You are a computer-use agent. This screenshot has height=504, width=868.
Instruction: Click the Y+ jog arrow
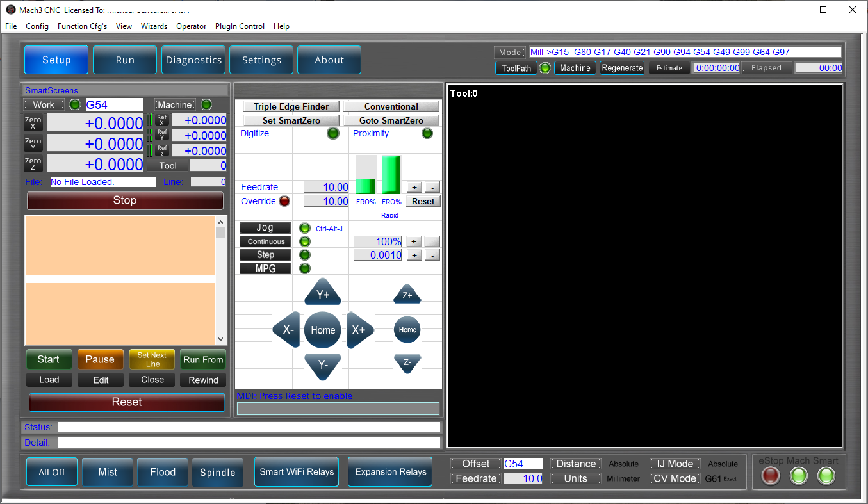pos(323,293)
